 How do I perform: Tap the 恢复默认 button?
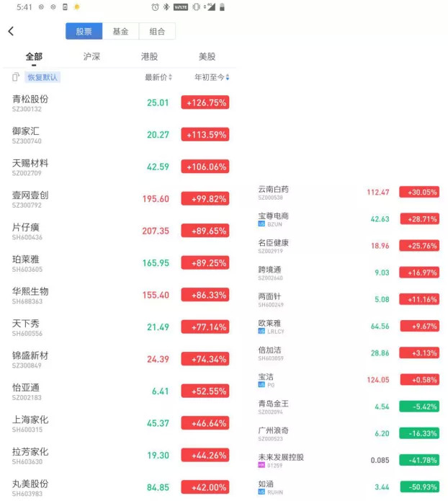42,77
